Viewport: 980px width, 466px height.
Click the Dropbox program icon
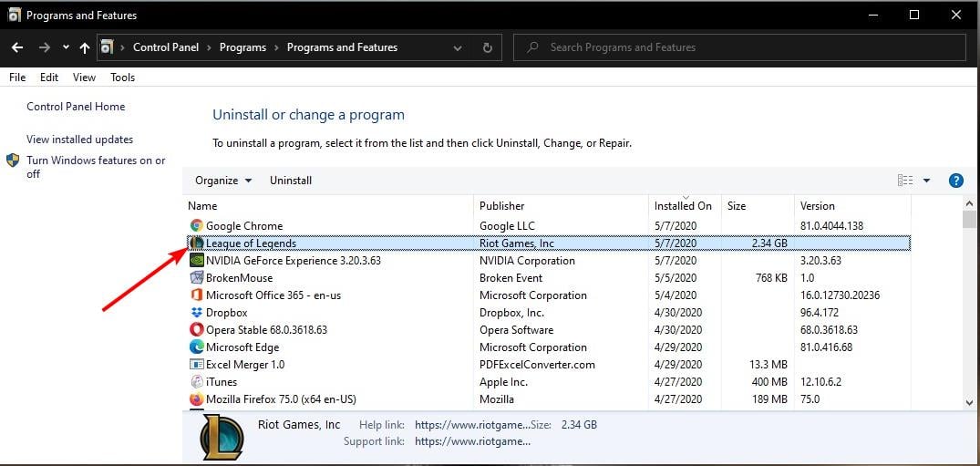tap(196, 313)
